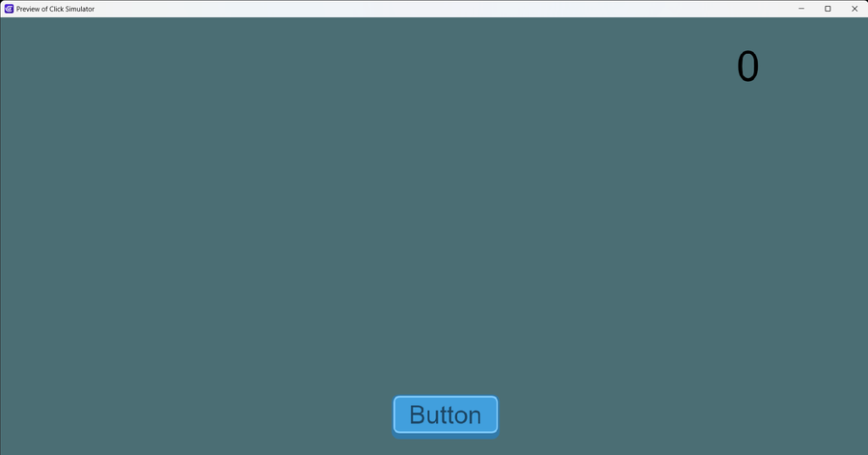The width and height of the screenshot is (868, 455).
Task: Click the dark shadow beneath the Button
Action: (x=445, y=436)
